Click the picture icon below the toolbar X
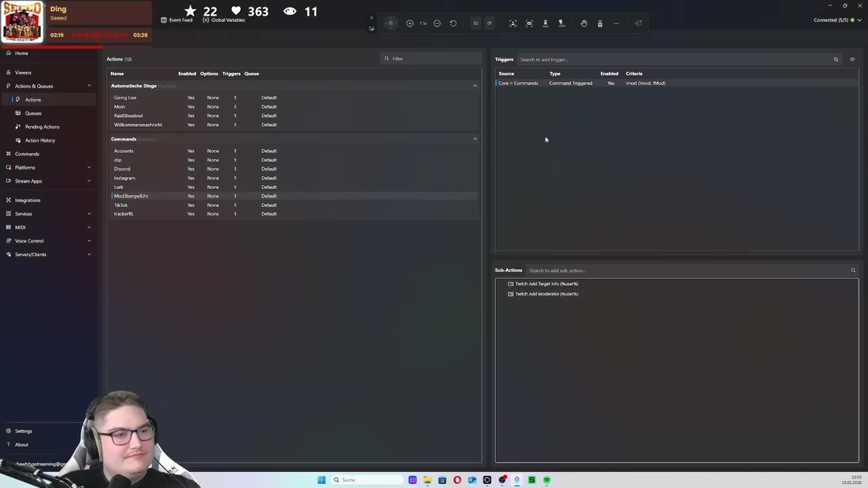 click(x=371, y=28)
